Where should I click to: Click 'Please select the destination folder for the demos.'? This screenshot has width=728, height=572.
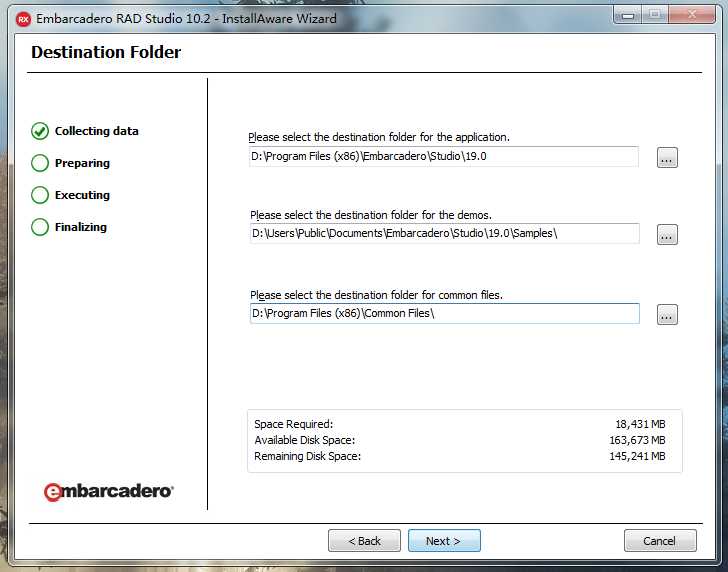coord(370,215)
